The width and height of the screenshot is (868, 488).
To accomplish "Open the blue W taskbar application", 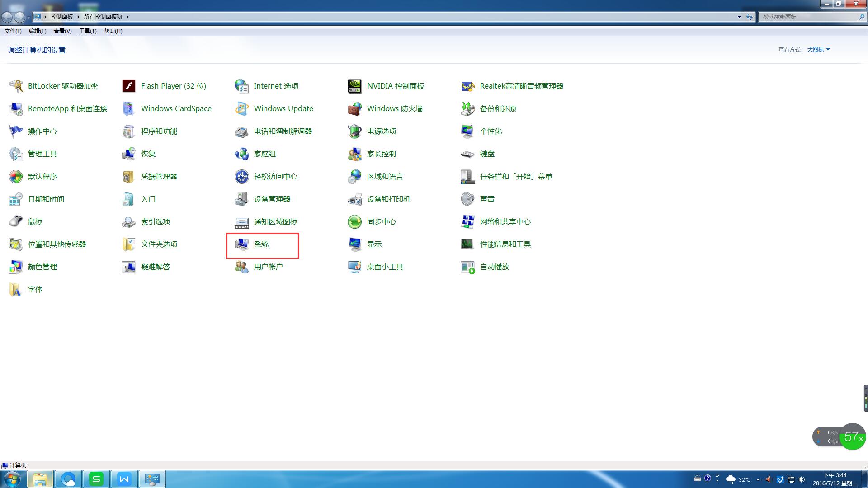I will pyautogui.click(x=124, y=479).
